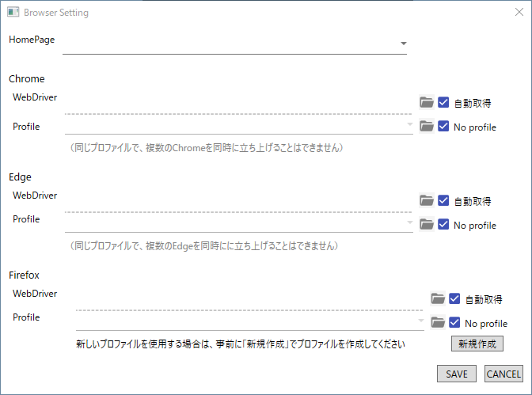532x395 pixels.
Task: Click the Browser Setting window title icon
Action: [13, 12]
